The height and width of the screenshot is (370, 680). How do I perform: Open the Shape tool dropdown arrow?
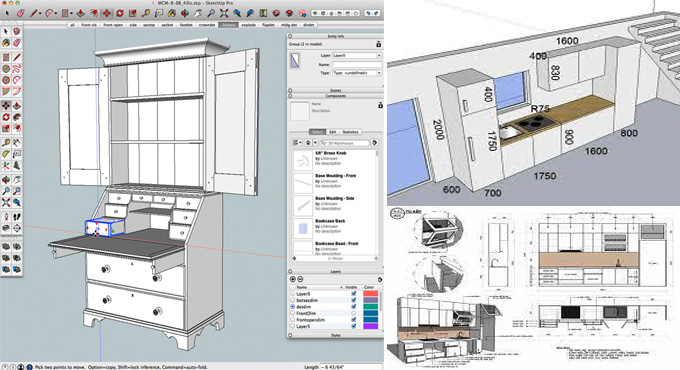pyautogui.click(x=72, y=13)
